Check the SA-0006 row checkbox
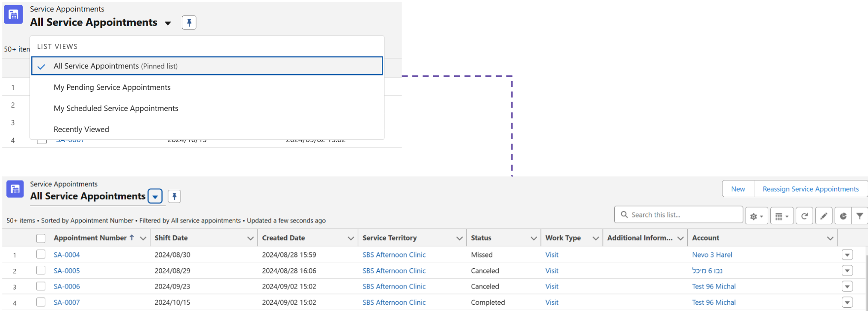This screenshot has height=315, width=868. [41, 286]
